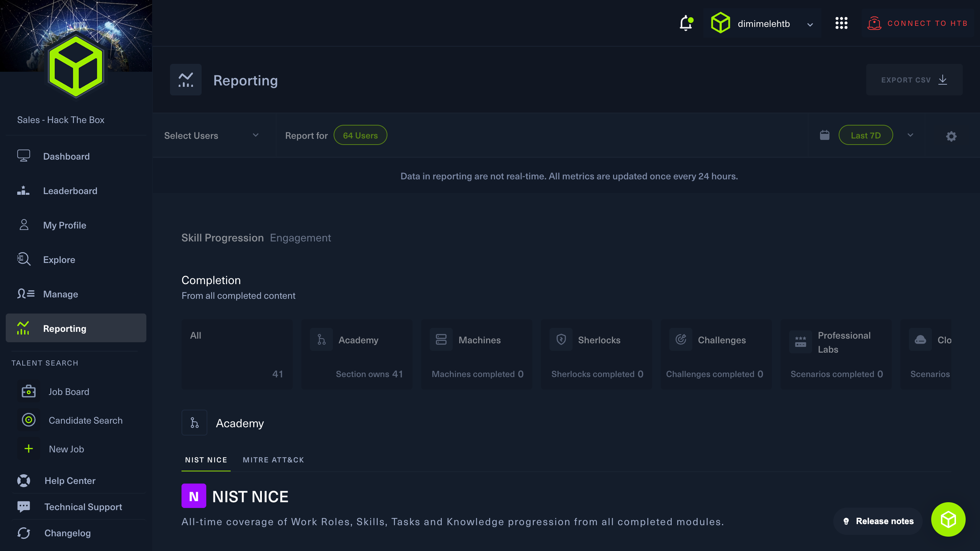Switch to the Engagement tab
This screenshot has height=551, width=980.
click(301, 237)
